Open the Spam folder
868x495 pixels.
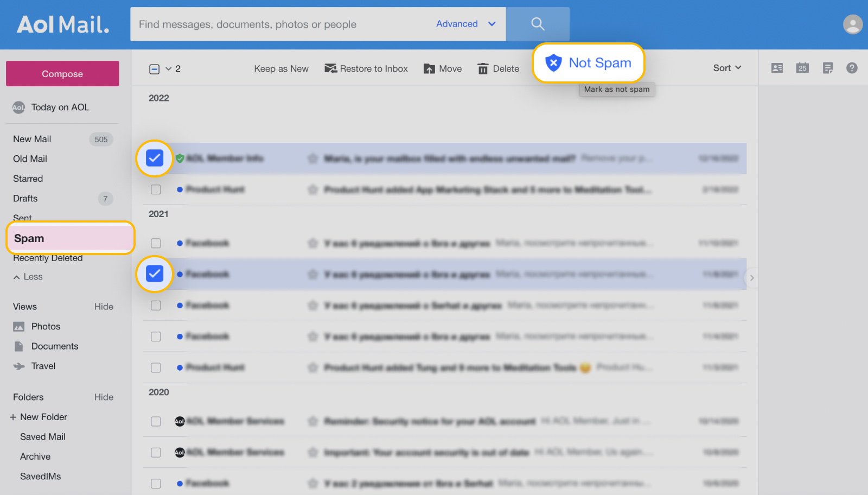click(29, 238)
